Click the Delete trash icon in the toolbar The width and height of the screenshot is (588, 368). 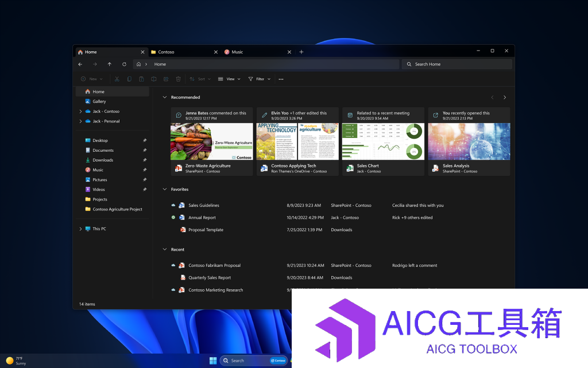pos(178,79)
